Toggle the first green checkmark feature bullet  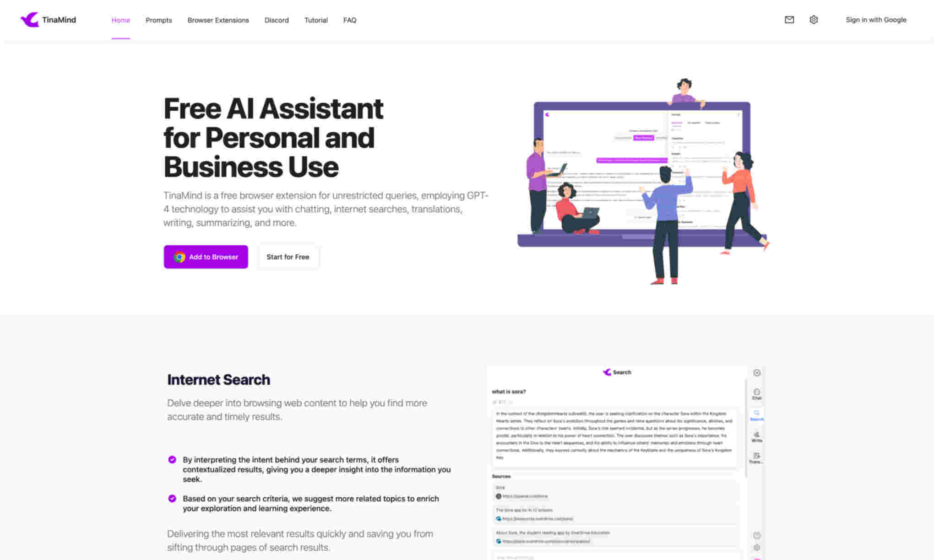click(172, 459)
